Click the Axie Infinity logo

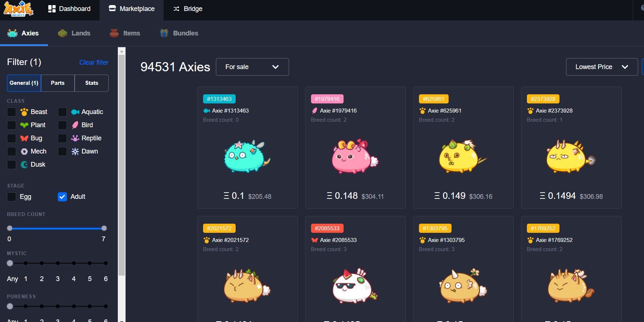pyautogui.click(x=18, y=9)
